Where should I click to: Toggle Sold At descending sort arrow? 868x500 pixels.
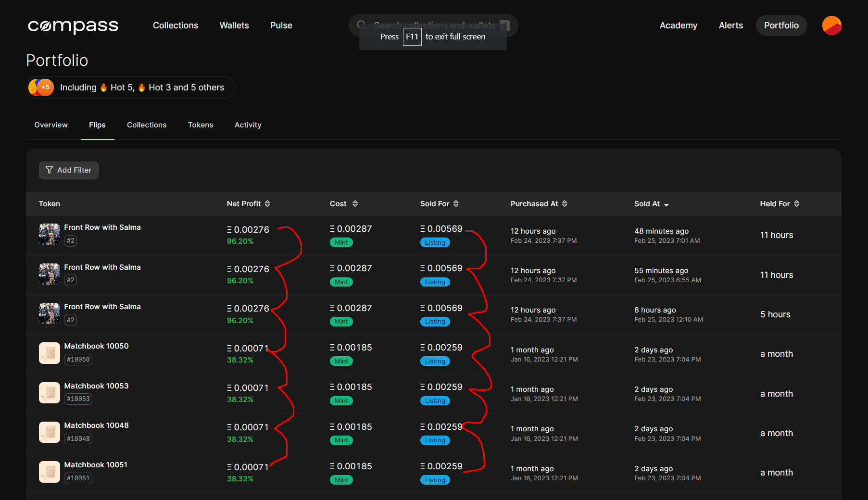tap(666, 205)
